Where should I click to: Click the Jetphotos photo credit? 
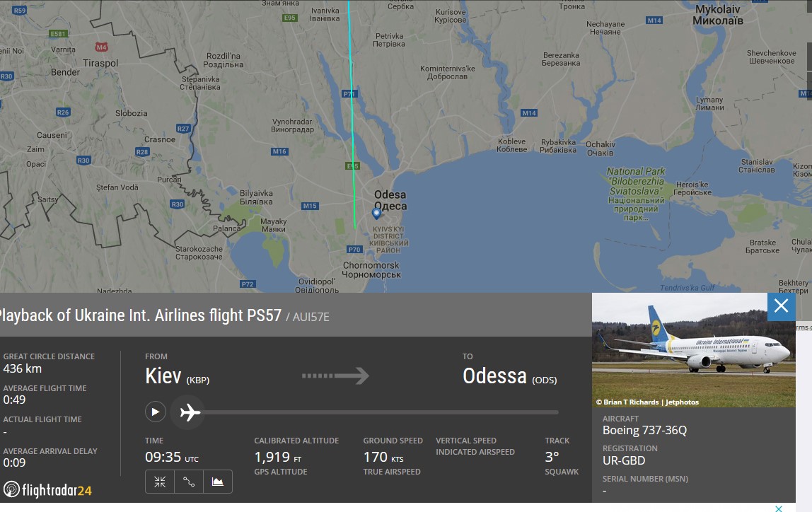[647, 402]
